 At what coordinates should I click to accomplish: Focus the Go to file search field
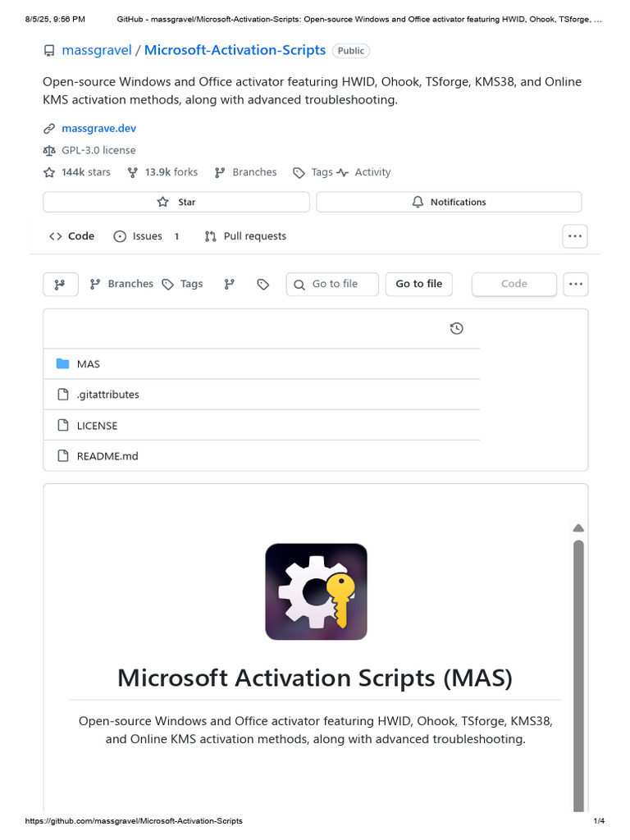[x=332, y=285]
